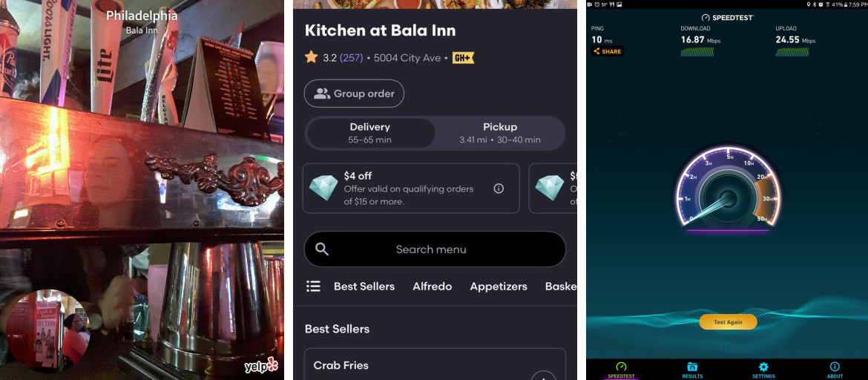868x380 pixels.
Task: Select the Delivery option
Action: click(x=369, y=134)
